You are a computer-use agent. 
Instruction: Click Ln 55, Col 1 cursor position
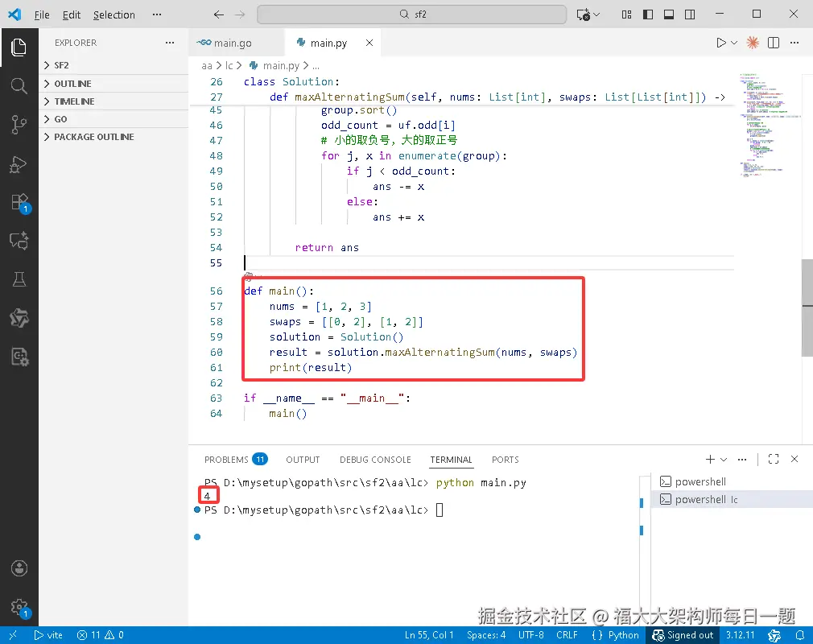pos(429,634)
